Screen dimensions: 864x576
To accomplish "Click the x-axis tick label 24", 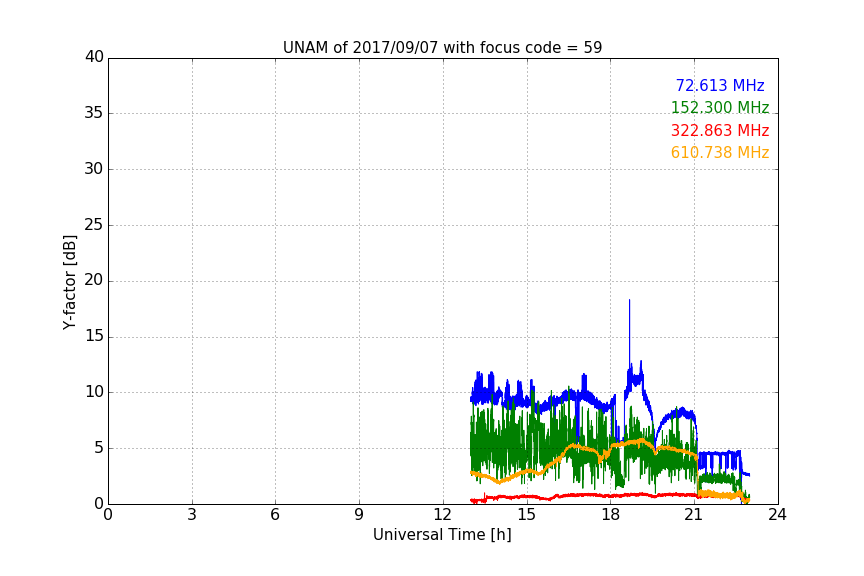I will click(x=778, y=515).
